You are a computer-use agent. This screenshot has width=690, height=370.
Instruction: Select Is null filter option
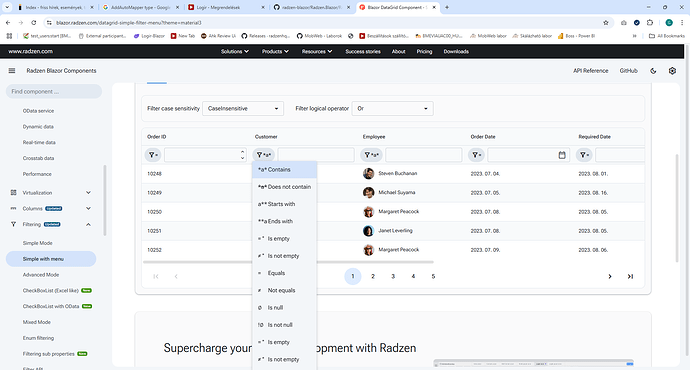coord(284,308)
